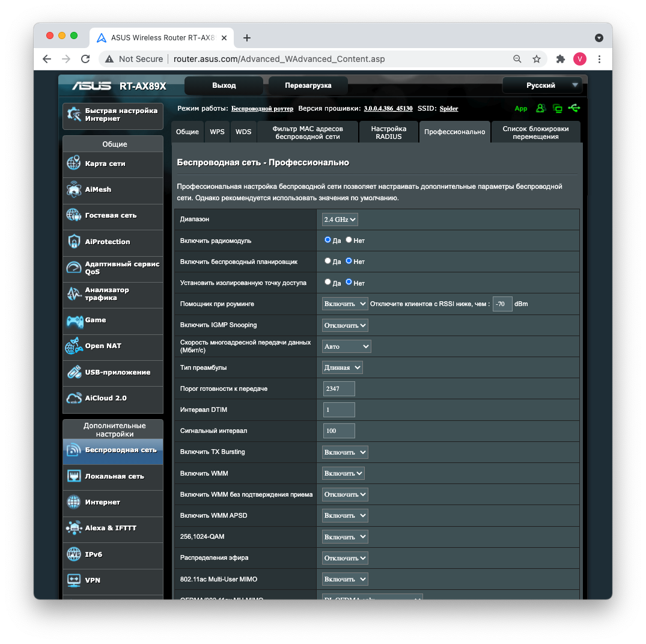Screen dimensions: 646x644
Task: Open the AiMesh sidebar icon
Action: [x=74, y=189]
